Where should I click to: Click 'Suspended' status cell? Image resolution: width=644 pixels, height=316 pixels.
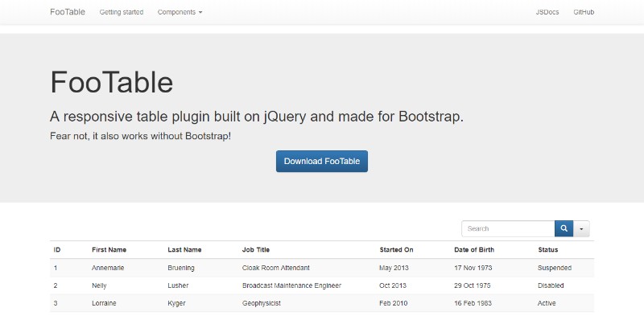tap(555, 268)
